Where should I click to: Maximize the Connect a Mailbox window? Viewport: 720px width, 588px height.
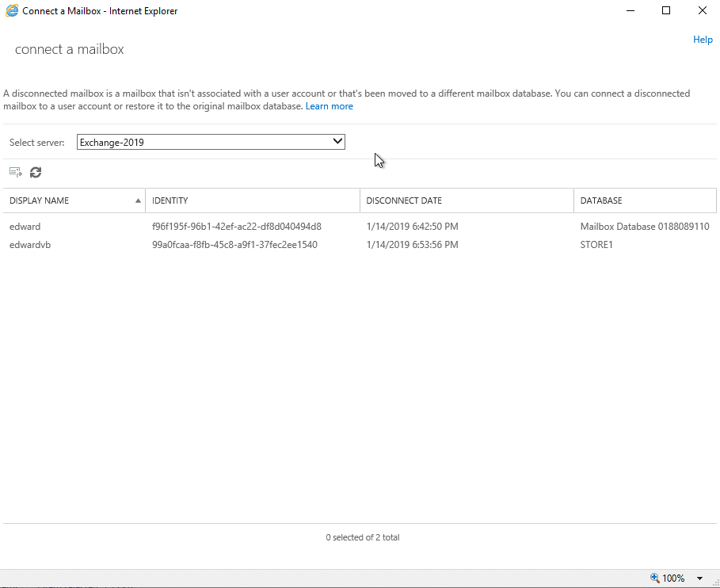point(666,10)
